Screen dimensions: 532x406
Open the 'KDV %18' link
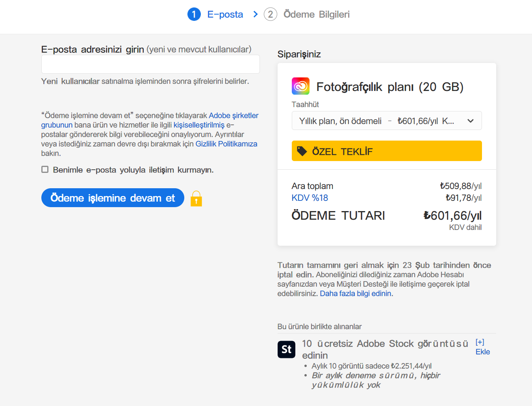[310, 198]
